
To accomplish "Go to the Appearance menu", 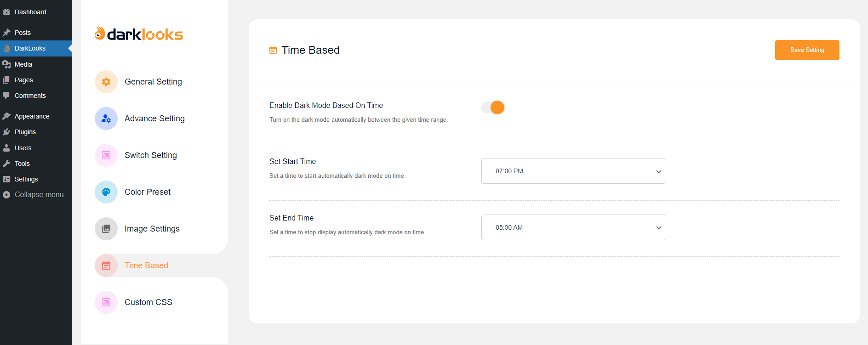I will click(x=32, y=116).
